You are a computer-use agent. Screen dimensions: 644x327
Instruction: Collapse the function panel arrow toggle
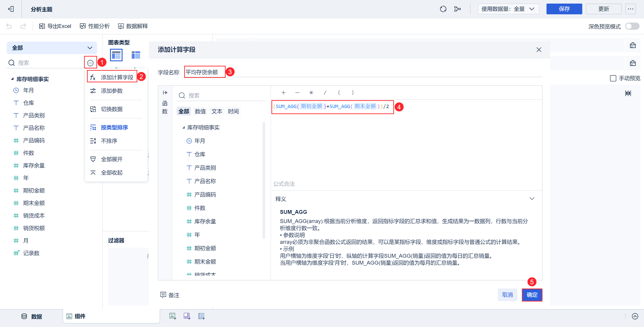pyautogui.click(x=165, y=93)
